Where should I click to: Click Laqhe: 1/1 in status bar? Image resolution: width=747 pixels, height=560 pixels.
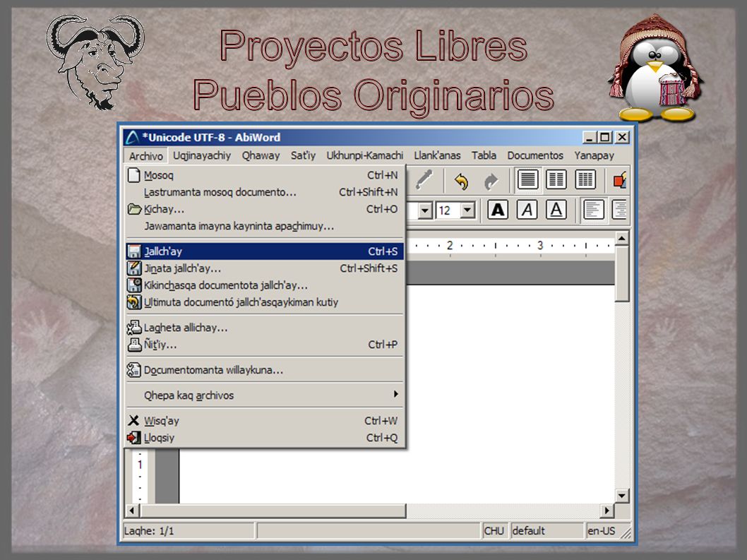click(x=149, y=530)
